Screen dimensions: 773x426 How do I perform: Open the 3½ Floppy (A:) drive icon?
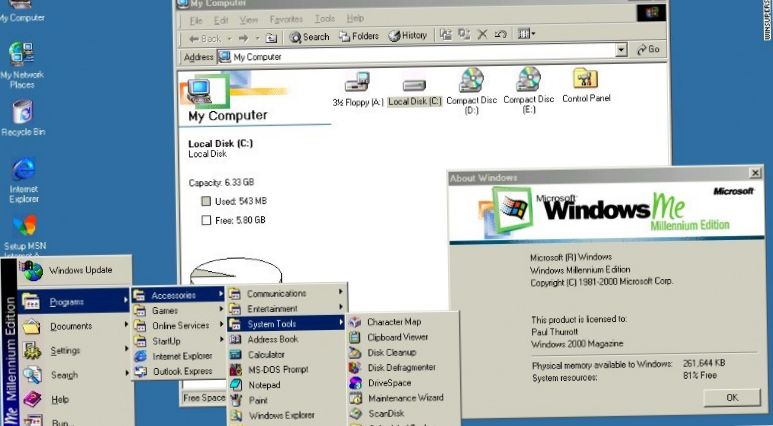pyautogui.click(x=357, y=89)
